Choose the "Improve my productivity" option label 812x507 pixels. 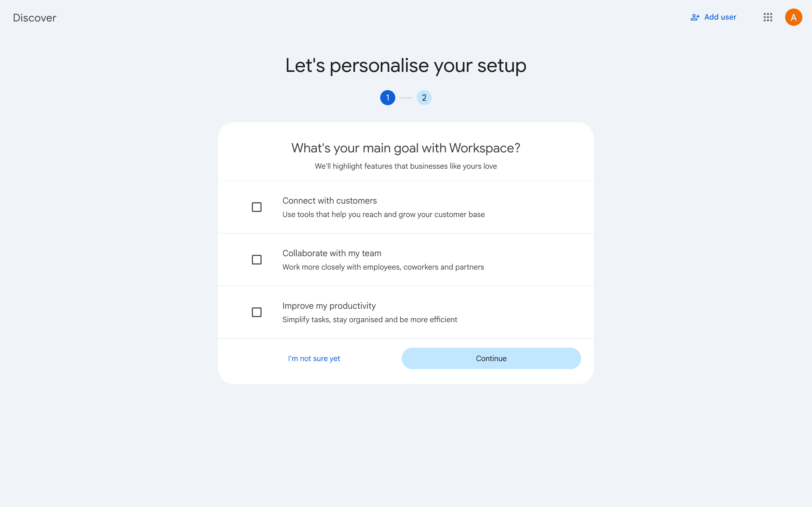click(329, 306)
